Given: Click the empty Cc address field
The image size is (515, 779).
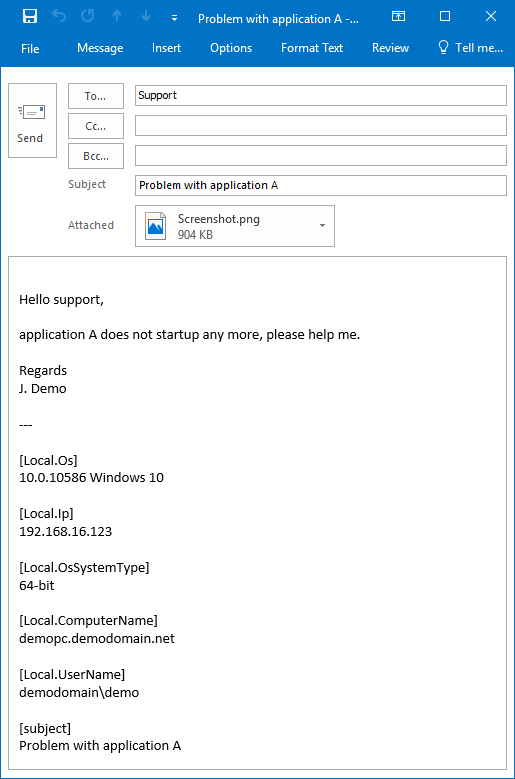Looking at the screenshot, I should coord(321,126).
